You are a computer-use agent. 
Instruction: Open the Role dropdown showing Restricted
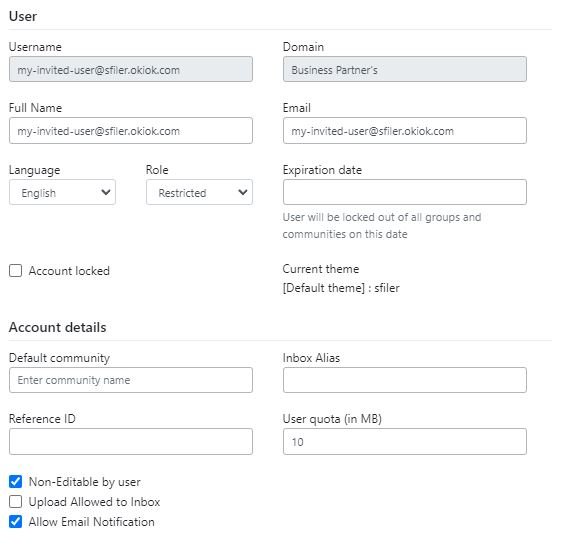click(199, 192)
